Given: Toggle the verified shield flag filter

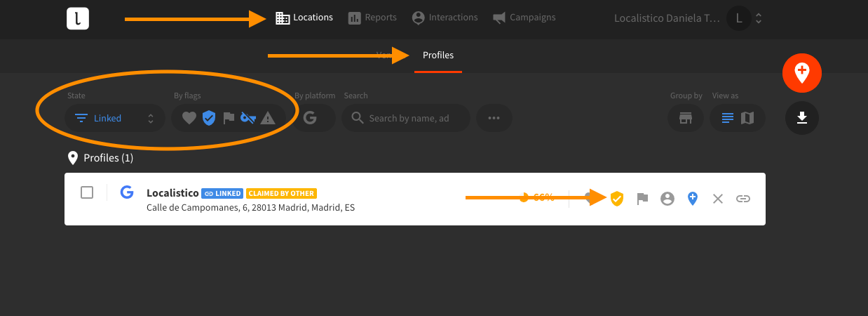Looking at the screenshot, I should [208, 118].
